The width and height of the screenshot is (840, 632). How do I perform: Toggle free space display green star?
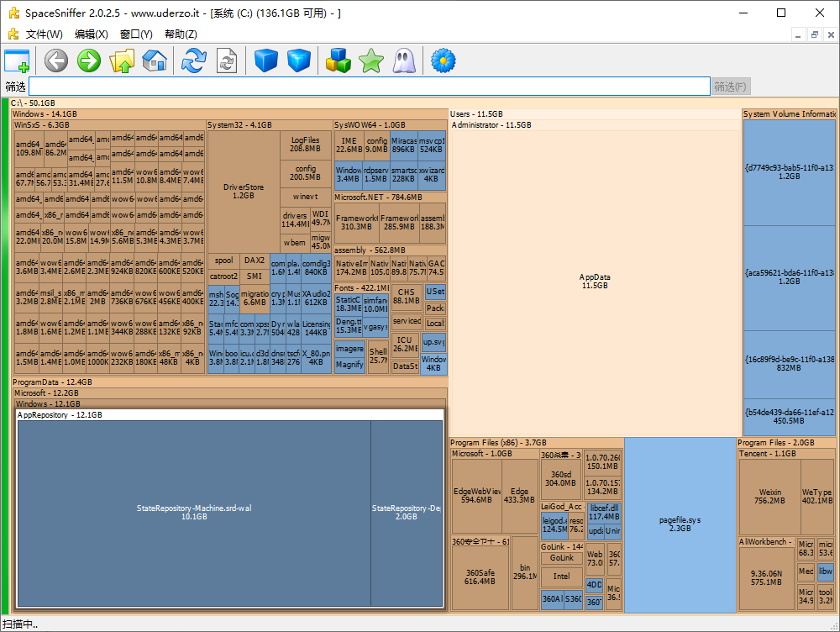pyautogui.click(x=370, y=61)
